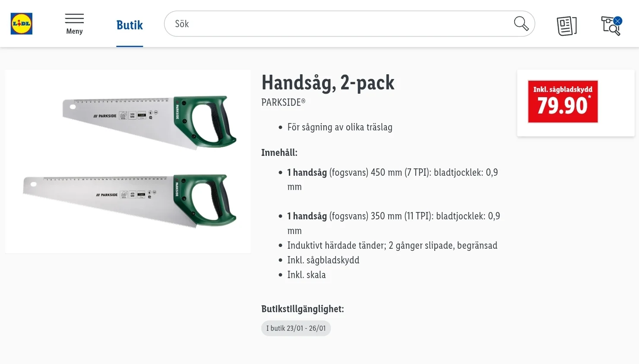
Task: Click the search magnifier icon
Action: pyautogui.click(x=521, y=24)
